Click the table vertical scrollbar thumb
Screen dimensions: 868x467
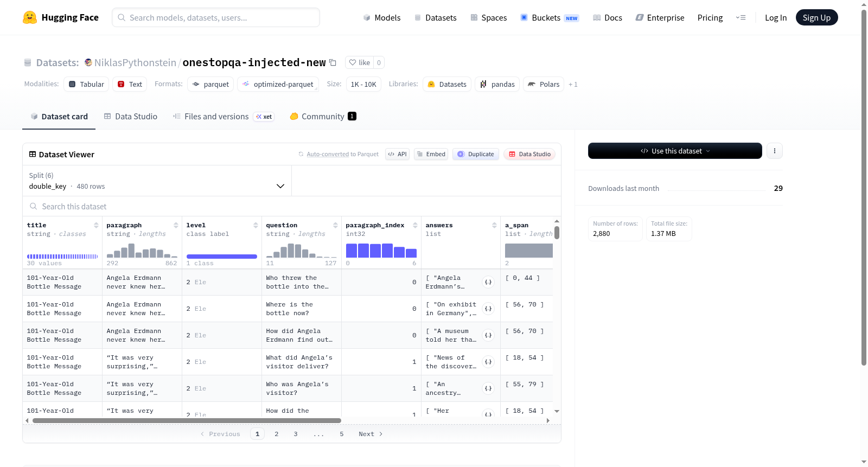click(x=557, y=233)
